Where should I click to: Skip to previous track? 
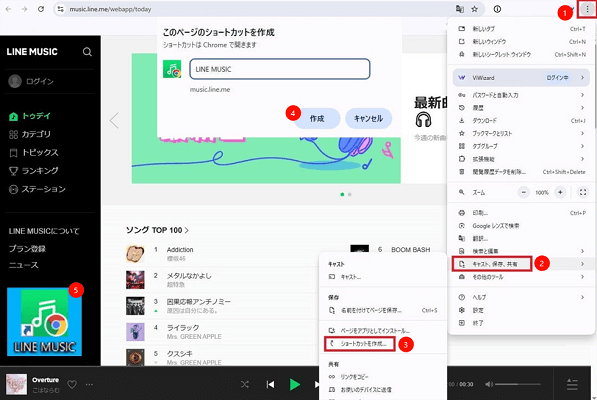click(x=270, y=385)
